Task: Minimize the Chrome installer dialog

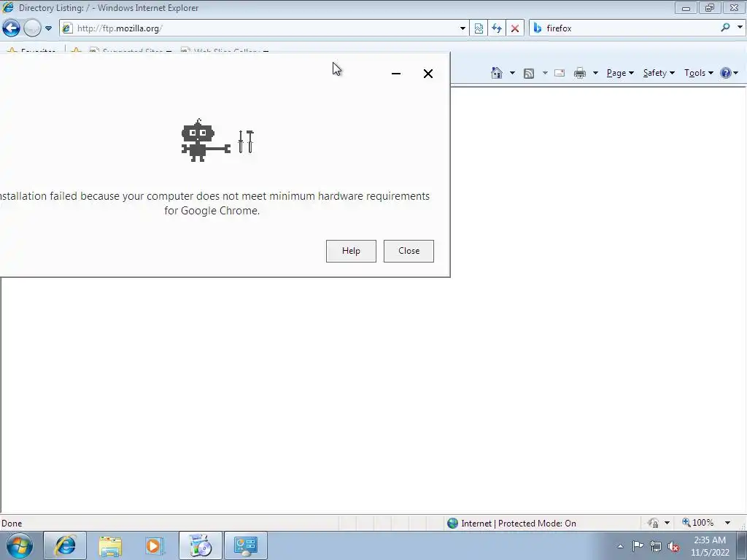Action: click(396, 74)
